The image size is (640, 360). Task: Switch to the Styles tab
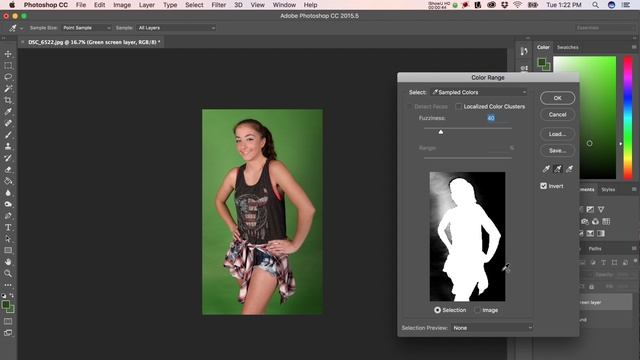(608, 190)
